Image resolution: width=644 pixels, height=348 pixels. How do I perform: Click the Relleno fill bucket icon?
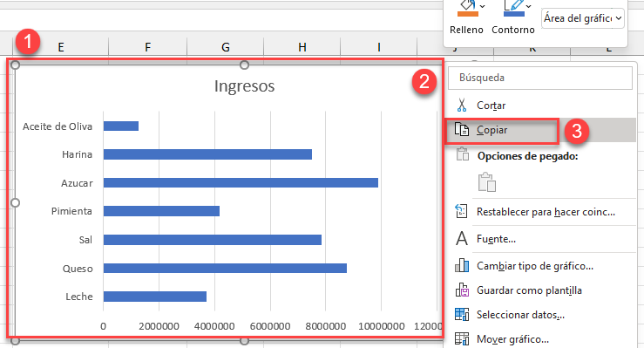coord(467,5)
